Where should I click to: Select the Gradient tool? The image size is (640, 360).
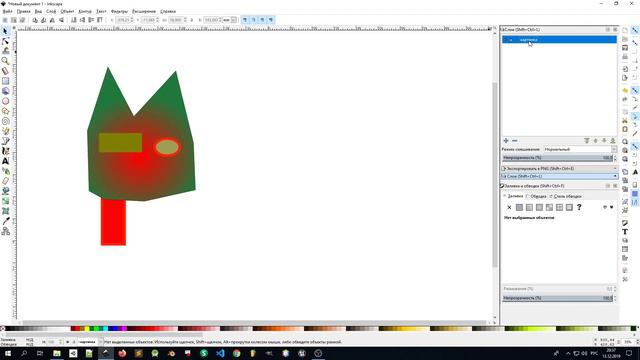(x=5, y=201)
